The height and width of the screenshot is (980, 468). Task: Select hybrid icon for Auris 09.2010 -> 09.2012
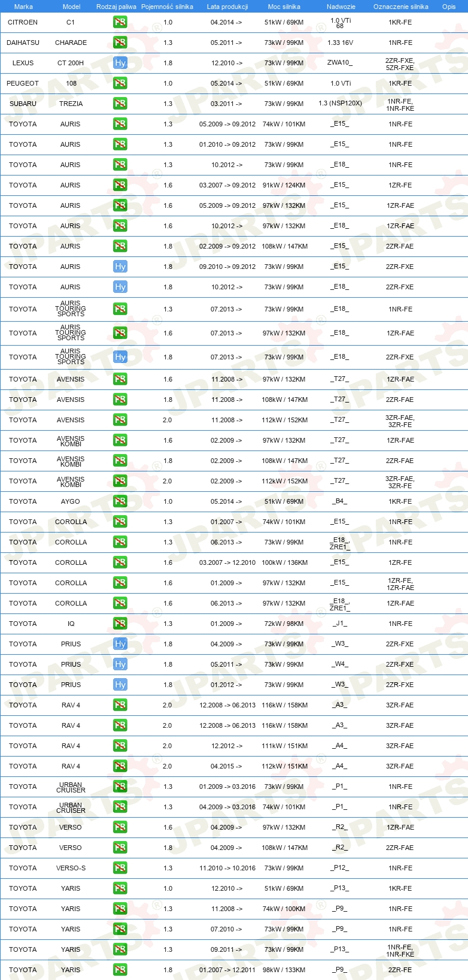click(x=120, y=267)
